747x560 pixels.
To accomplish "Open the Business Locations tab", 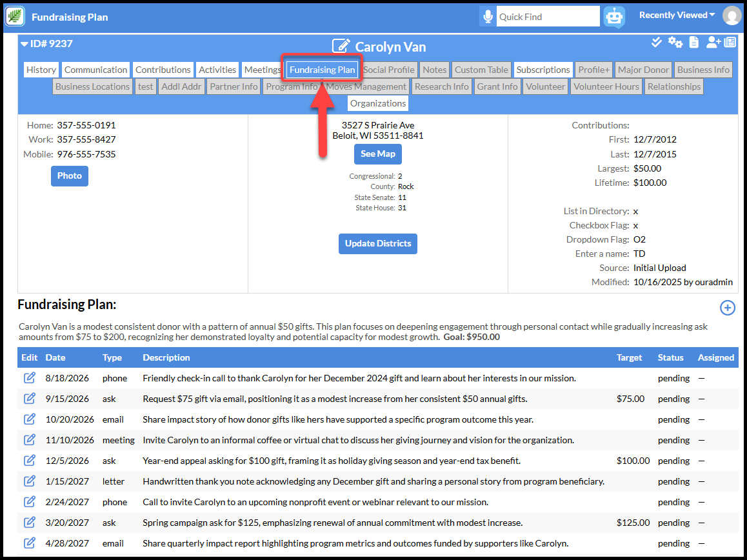I will [x=92, y=86].
